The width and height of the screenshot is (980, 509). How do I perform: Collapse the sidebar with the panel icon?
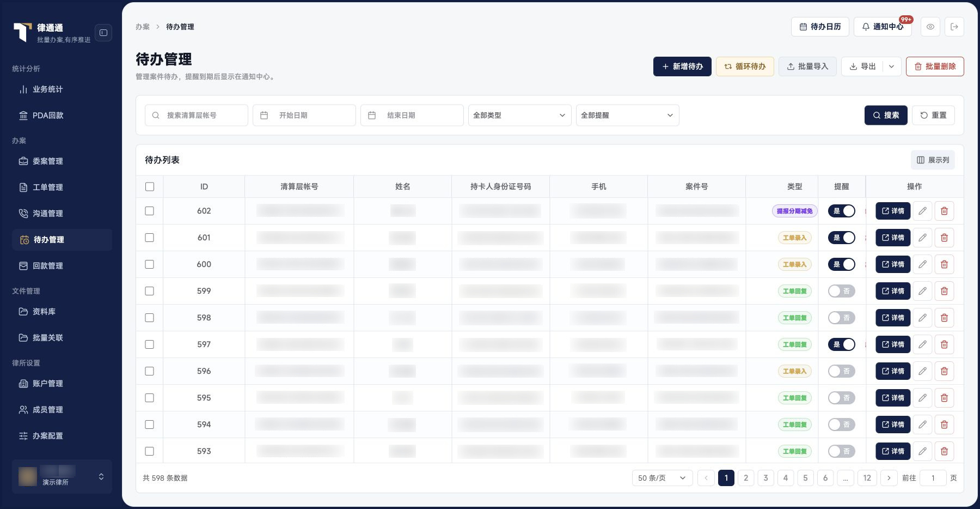pyautogui.click(x=103, y=33)
